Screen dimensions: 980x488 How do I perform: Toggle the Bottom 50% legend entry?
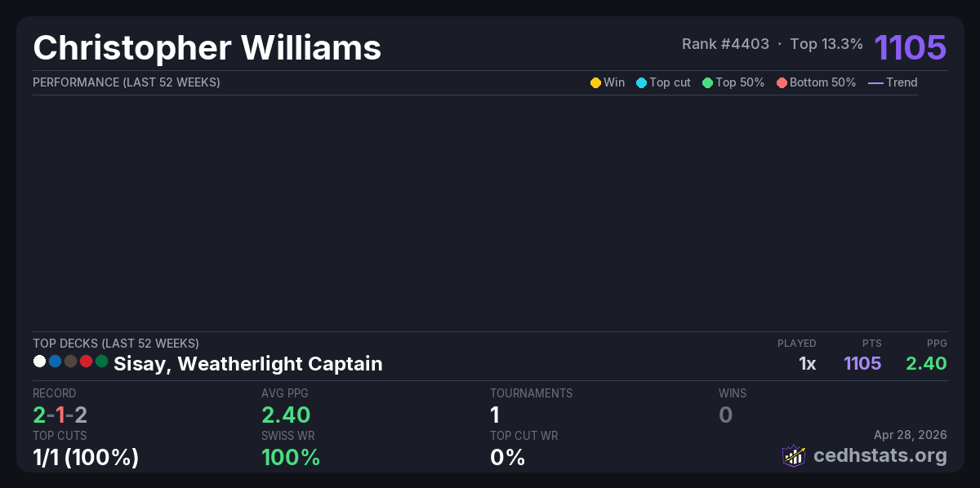[x=816, y=82]
